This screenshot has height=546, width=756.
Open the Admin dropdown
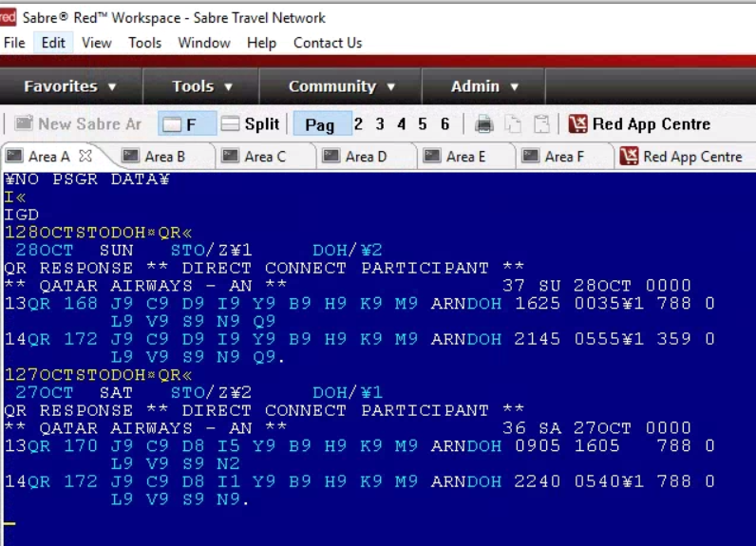[484, 86]
